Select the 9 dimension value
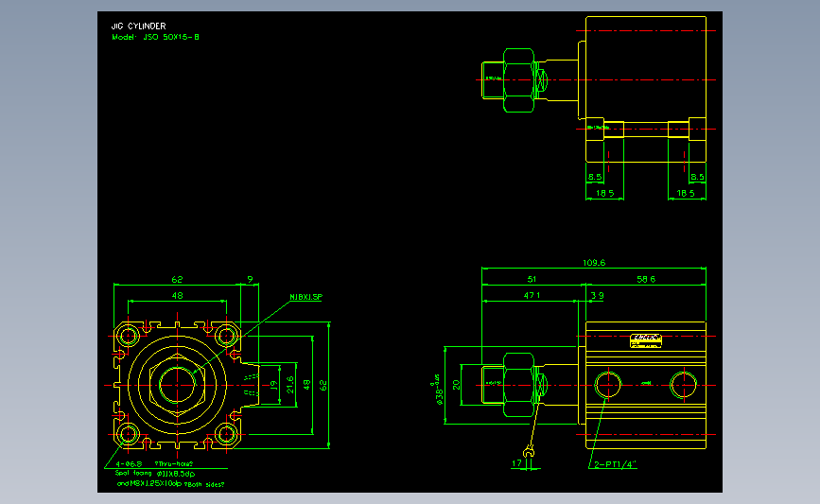This screenshot has height=504, width=820. (250, 279)
